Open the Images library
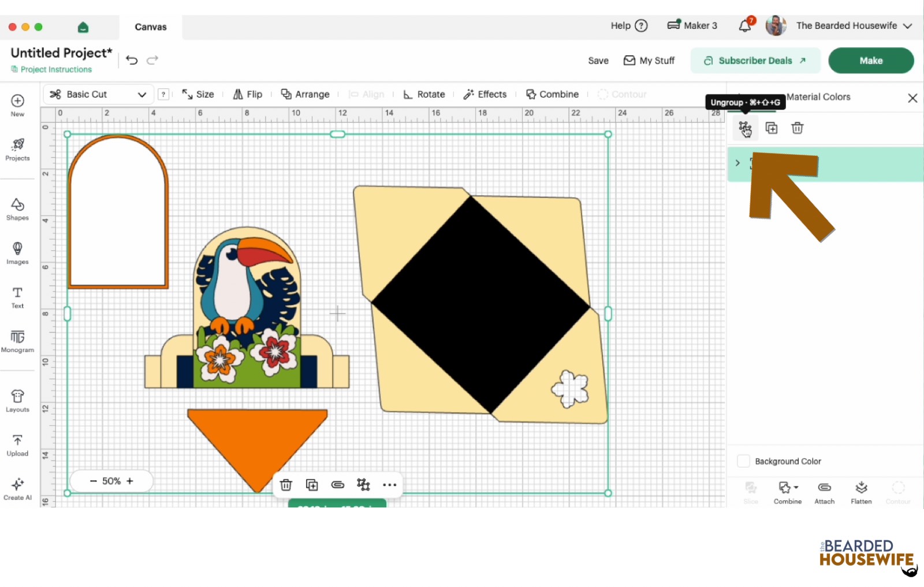Image resolution: width=924 pixels, height=587 pixels. pos(17,253)
